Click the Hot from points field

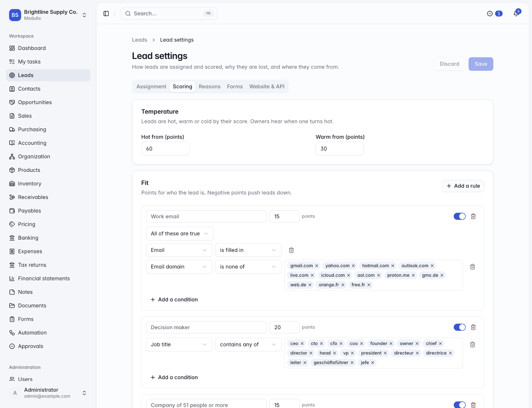165,148
